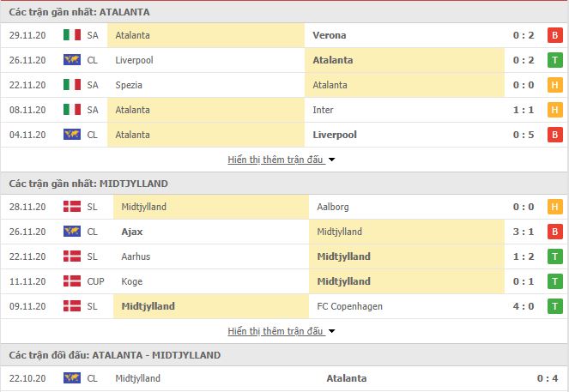Viewport: 569px width, 392px height.
Task: Click the Denmark flag beside Midtjylland–Aalborg
Action: point(72,207)
